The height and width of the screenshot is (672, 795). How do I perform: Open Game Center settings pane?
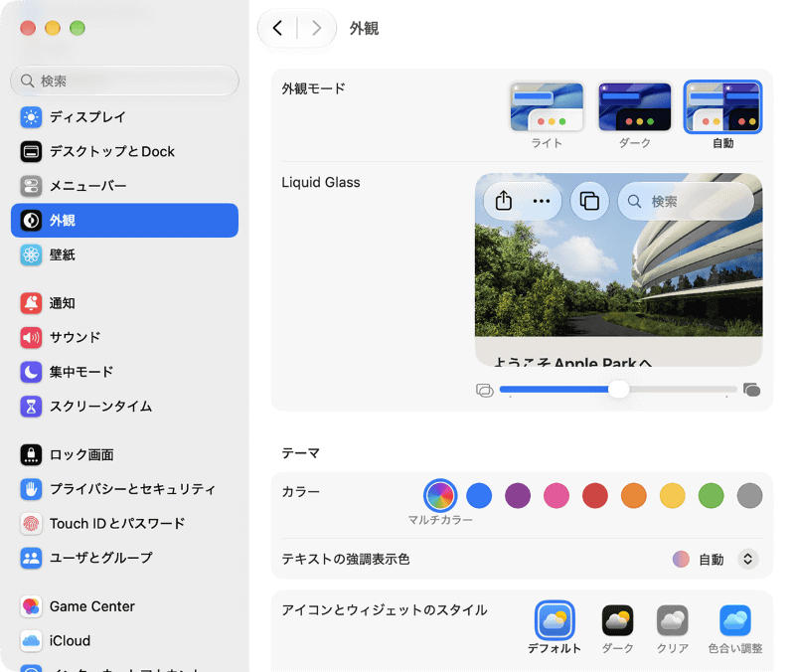[125, 606]
